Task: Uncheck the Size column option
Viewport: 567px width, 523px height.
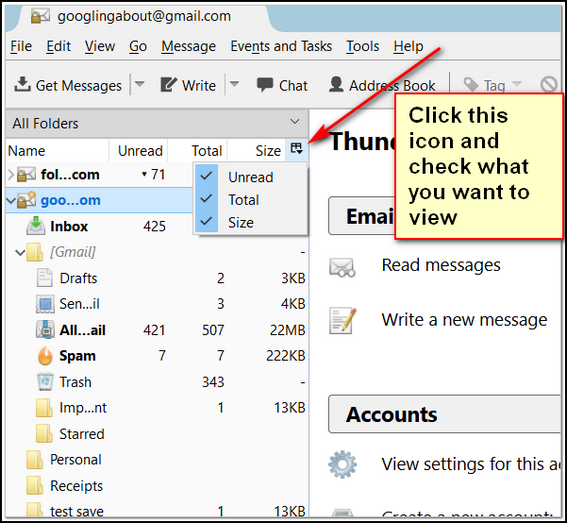Action: [x=250, y=222]
